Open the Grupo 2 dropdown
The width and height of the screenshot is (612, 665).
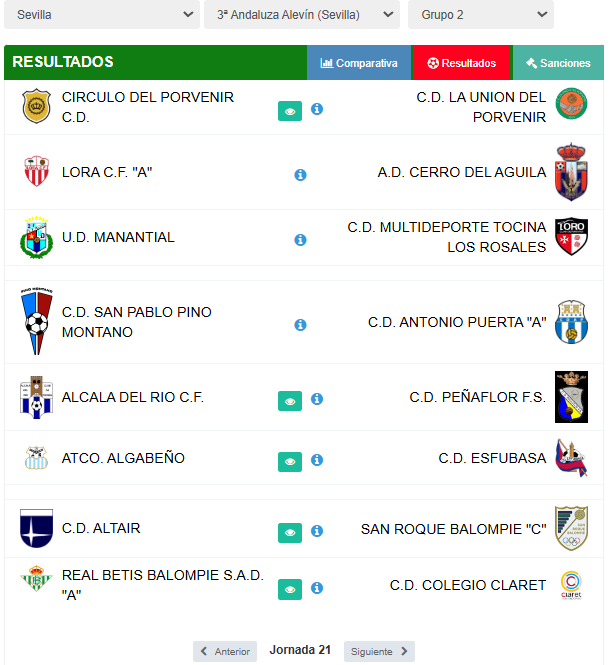point(481,14)
